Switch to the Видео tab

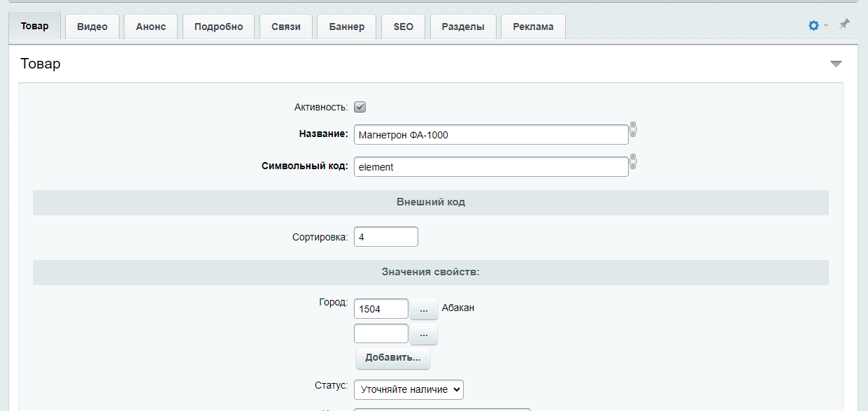(92, 27)
